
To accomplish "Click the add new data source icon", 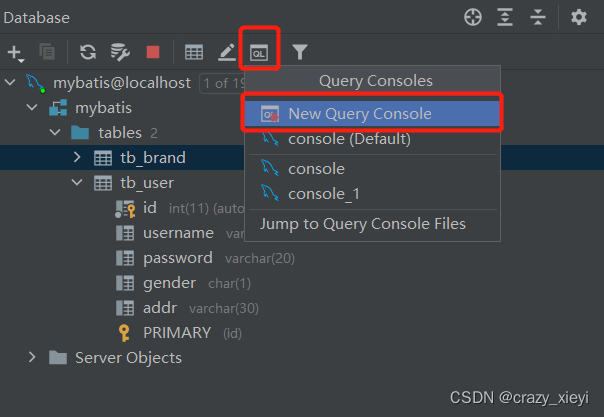I will tap(15, 52).
